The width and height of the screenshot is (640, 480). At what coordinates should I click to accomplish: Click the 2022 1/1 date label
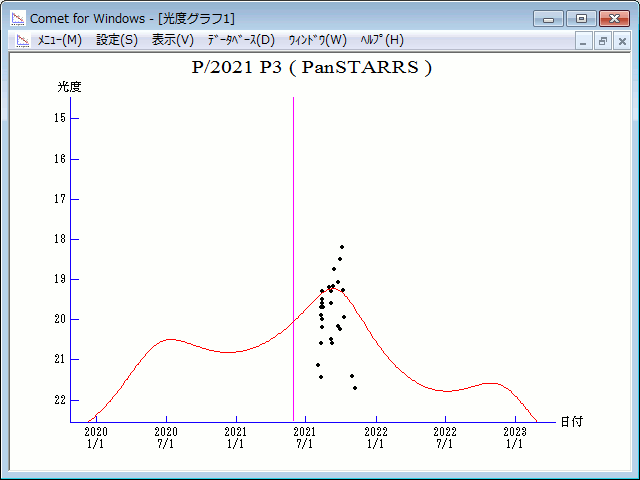coord(376,438)
